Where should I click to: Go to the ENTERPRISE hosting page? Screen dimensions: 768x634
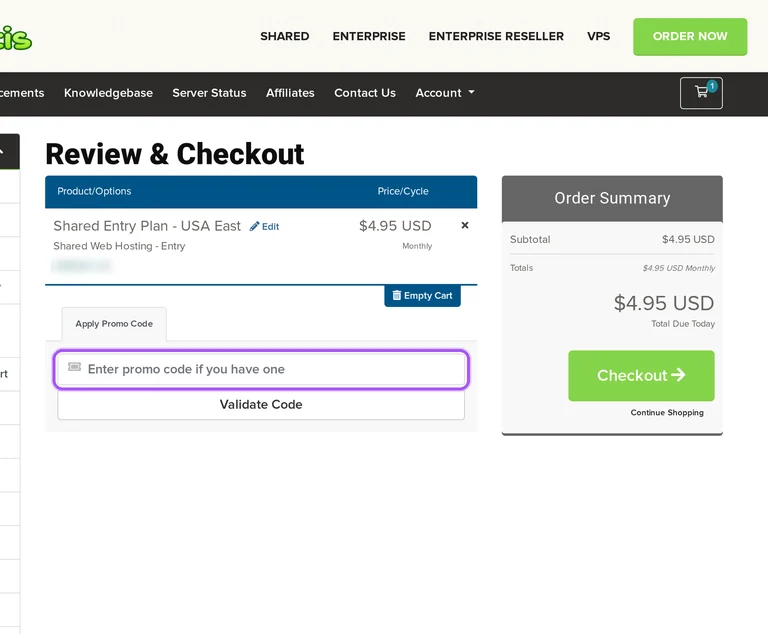(369, 36)
